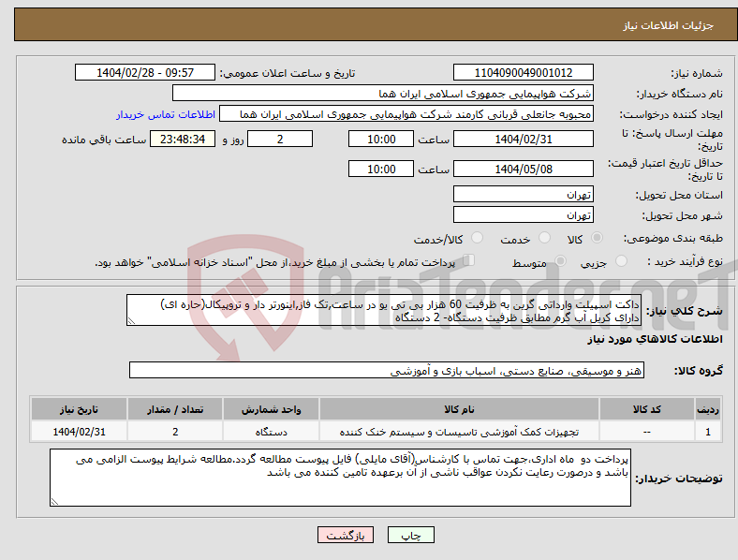Click the واحد شمارش column header
The height and width of the screenshot is (560, 738).
pos(272,409)
